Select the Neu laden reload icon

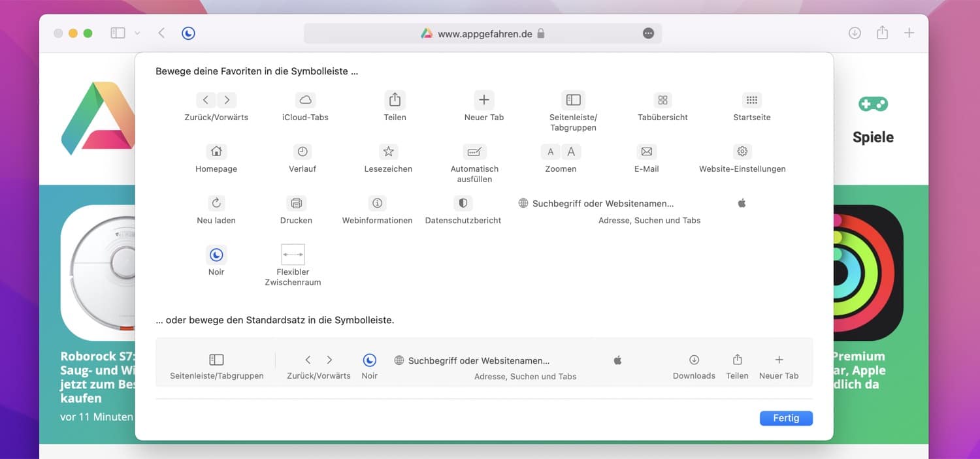(x=216, y=203)
